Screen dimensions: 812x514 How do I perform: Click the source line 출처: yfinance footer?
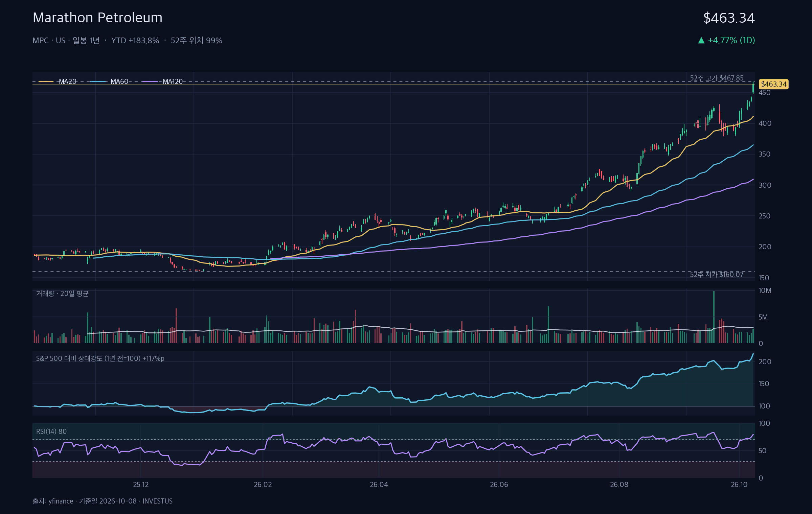[x=103, y=501]
